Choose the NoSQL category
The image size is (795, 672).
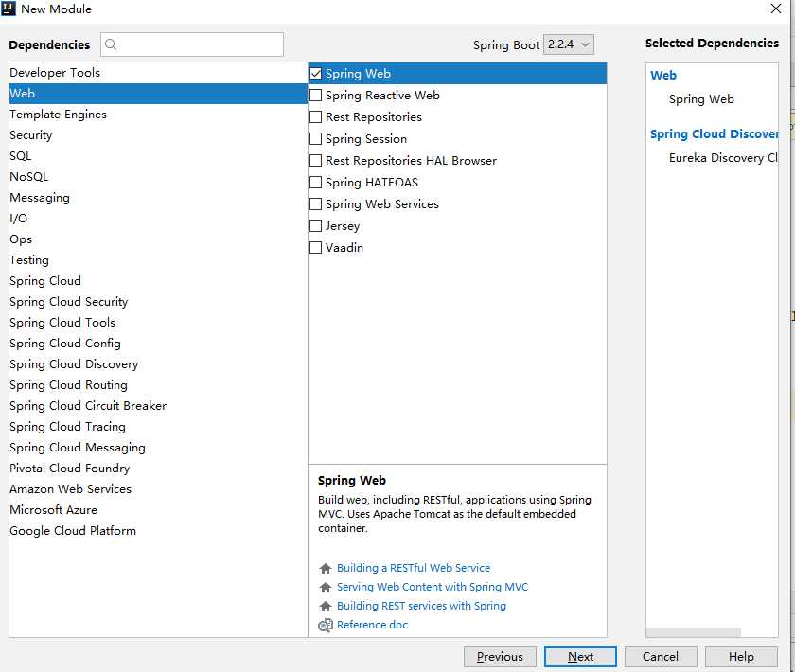158,176
